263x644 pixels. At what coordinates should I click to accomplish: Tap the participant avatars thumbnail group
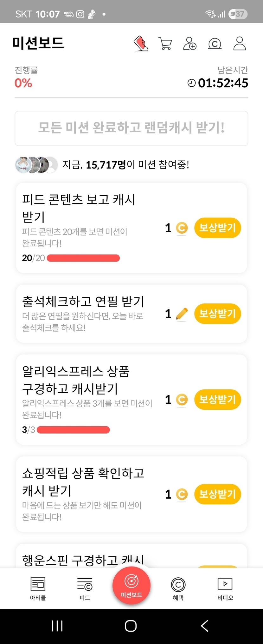pyautogui.click(x=36, y=165)
